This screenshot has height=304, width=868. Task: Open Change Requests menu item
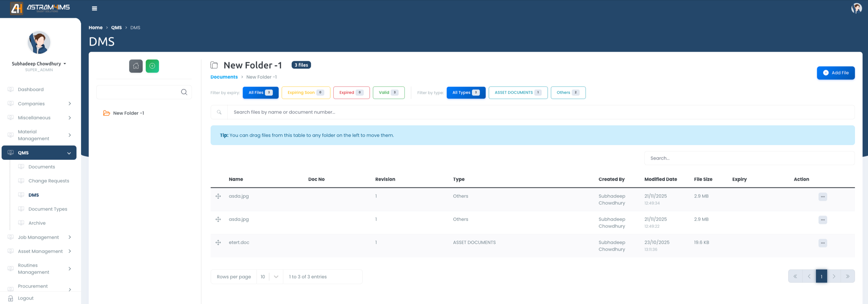[x=48, y=181]
